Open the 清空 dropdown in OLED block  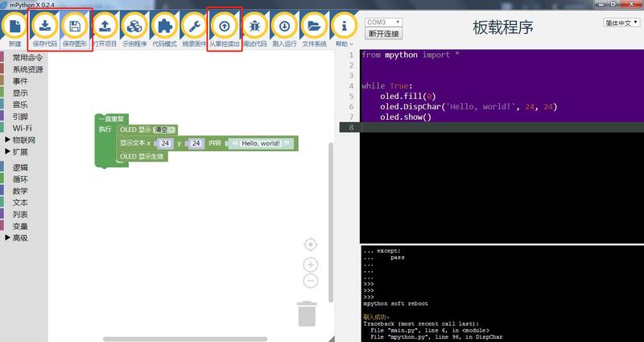pos(164,130)
